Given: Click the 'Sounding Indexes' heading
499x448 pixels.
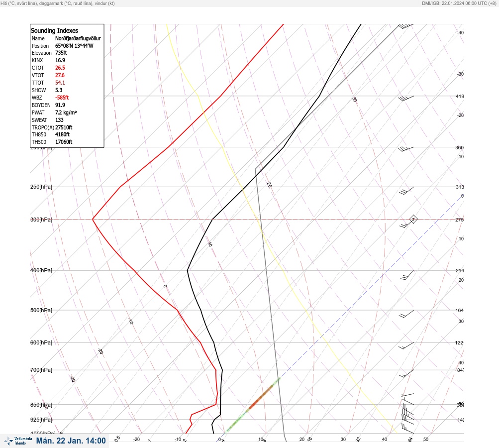Looking at the screenshot, I should pyautogui.click(x=54, y=30).
